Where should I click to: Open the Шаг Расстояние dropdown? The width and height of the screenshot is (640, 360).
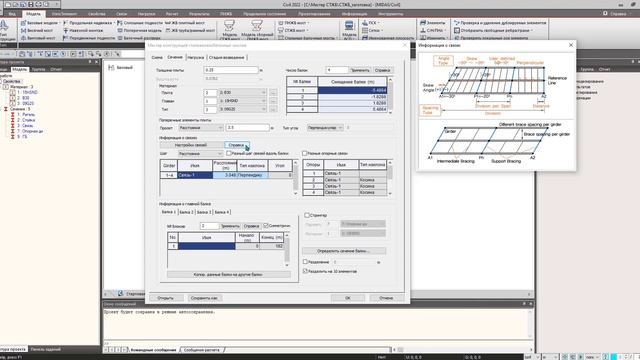200,153
